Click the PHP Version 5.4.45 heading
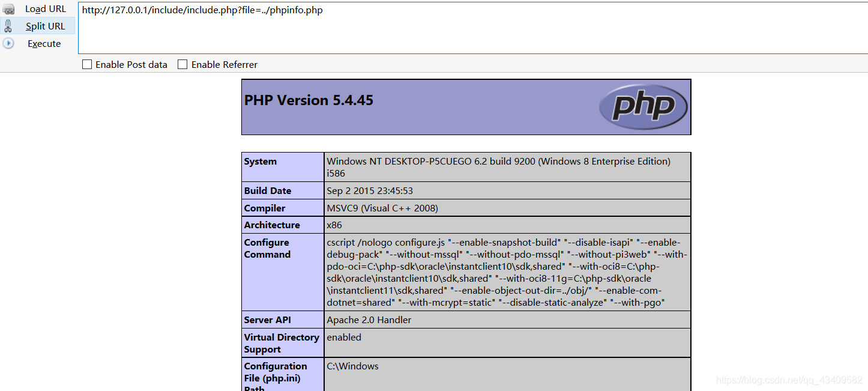 309,100
